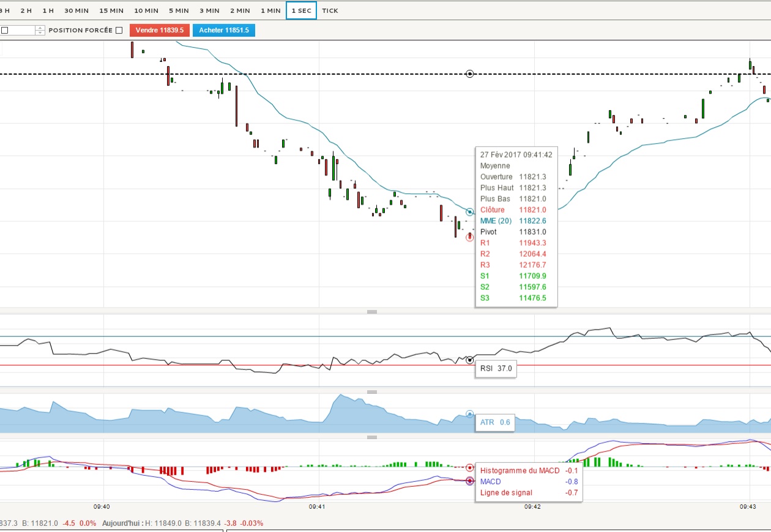Image resolution: width=771 pixels, height=532 pixels.
Task: Click the MACD -0.8 tooltip row
Action: pyautogui.click(x=529, y=482)
